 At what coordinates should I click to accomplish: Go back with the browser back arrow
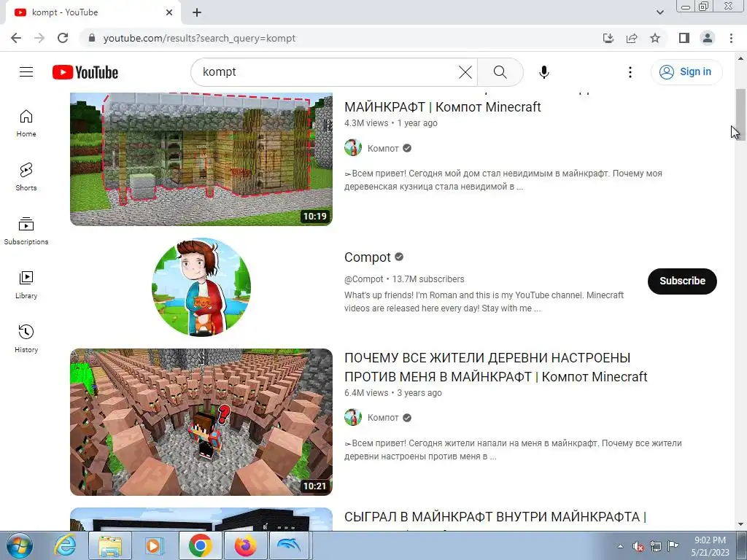pos(16,38)
